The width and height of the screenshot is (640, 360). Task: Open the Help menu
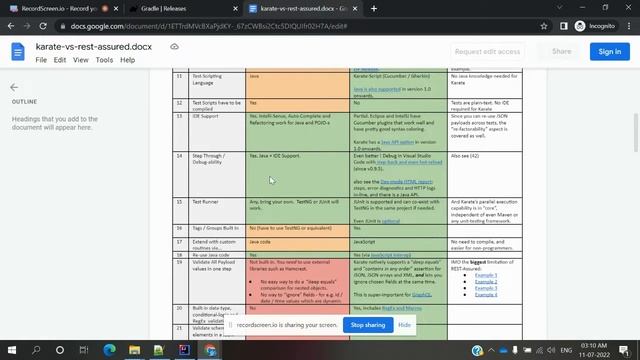coord(127,60)
